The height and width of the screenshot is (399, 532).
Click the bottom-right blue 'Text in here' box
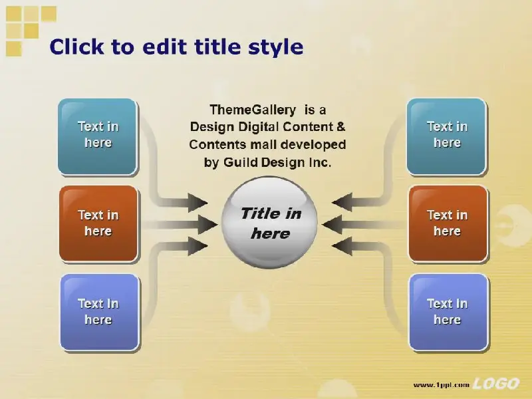(448, 312)
